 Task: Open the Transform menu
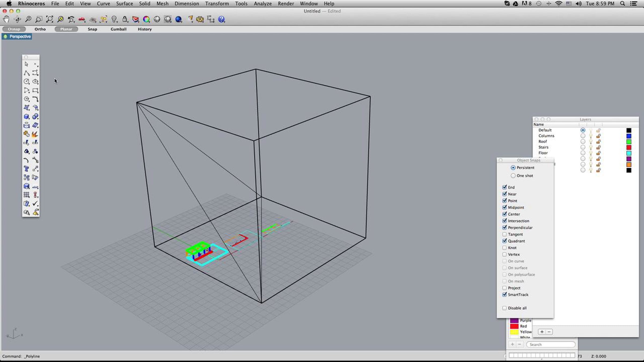pyautogui.click(x=217, y=3)
